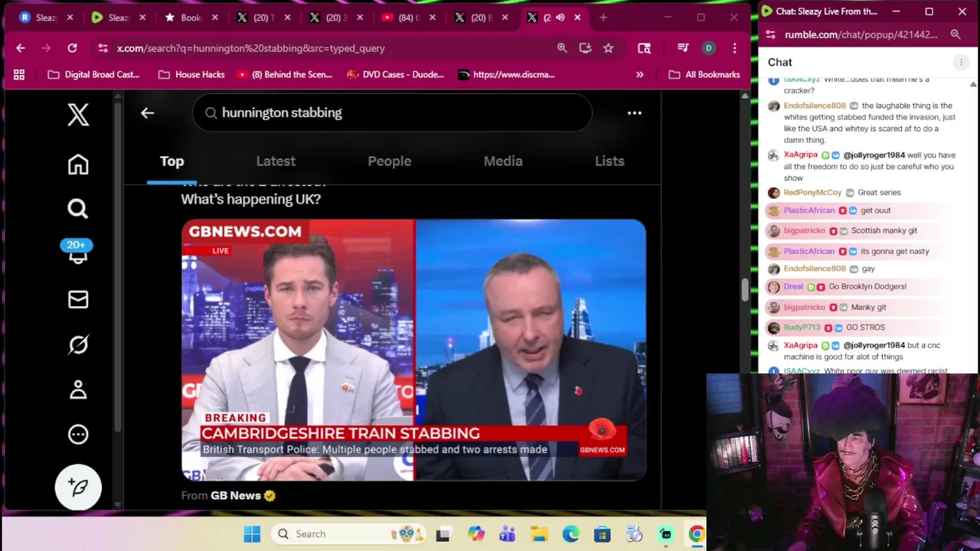Open site settings icon in Rumble chat window

tap(771, 34)
